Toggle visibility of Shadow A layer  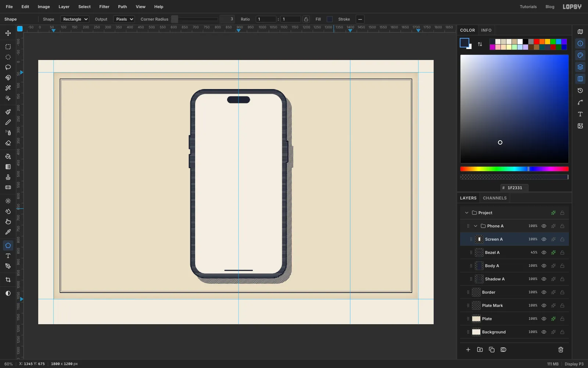tap(544, 279)
